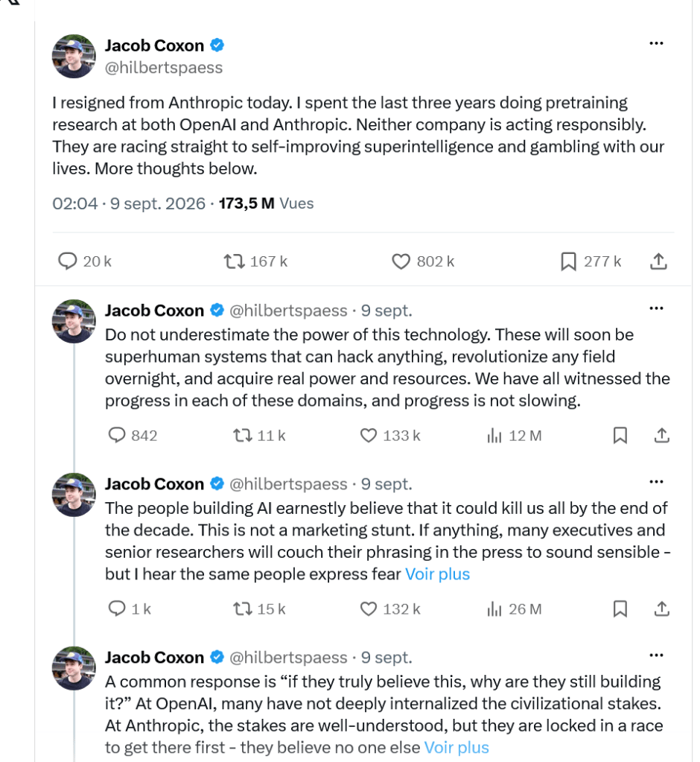
Task: Like the main tweet with 802 k likes
Action: click(401, 261)
